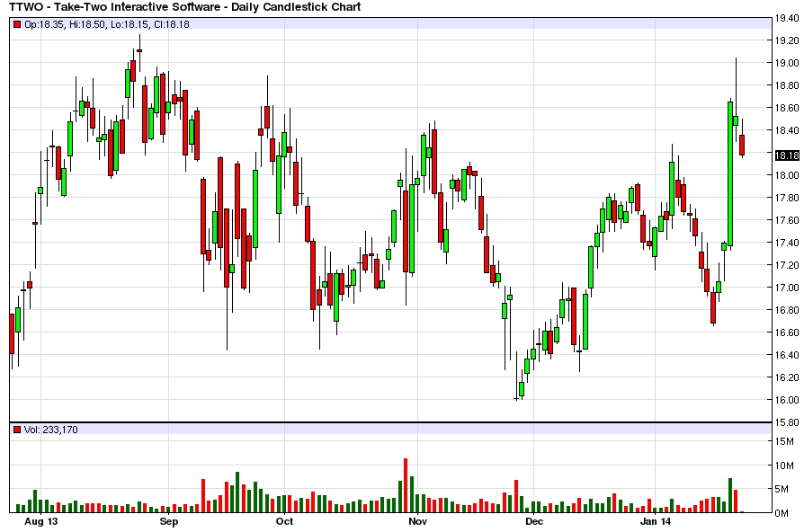Click the 18.60 price axis label

pos(787,108)
